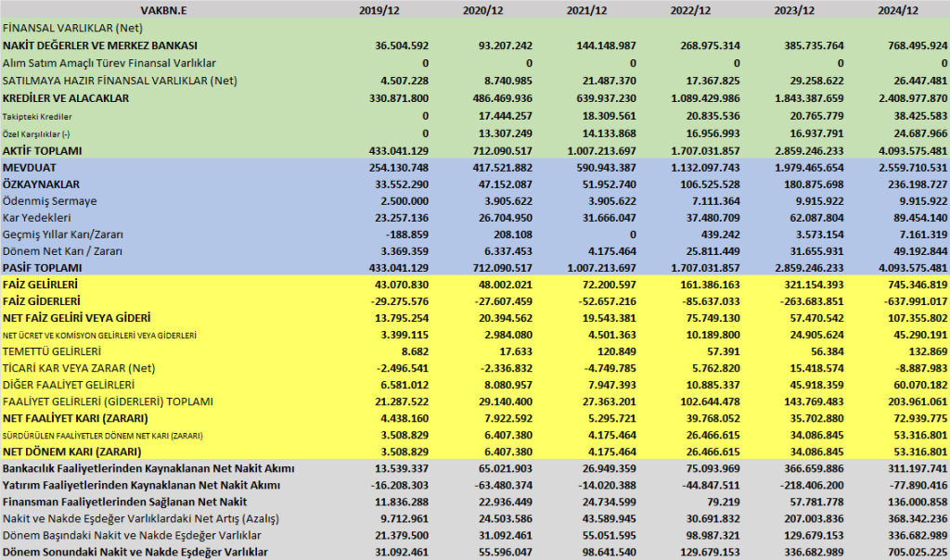The height and width of the screenshot is (560, 950).
Task: Click the 2022/12 column header
Action: point(690,10)
